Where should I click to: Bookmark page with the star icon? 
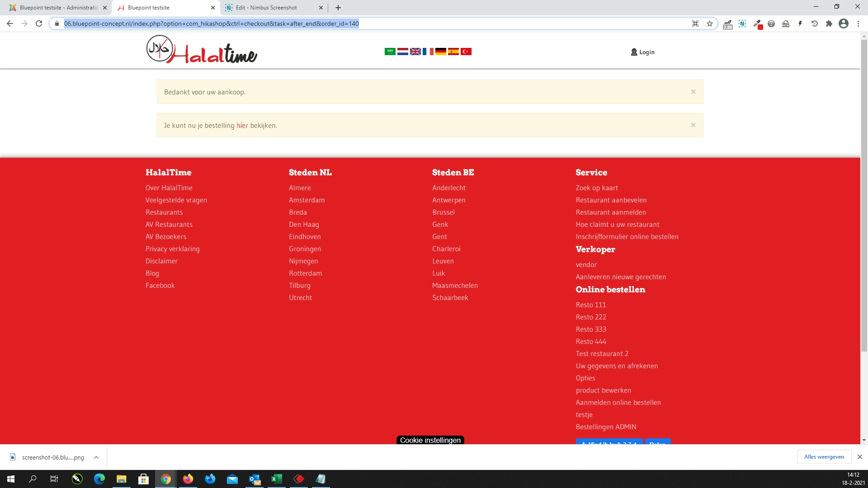[x=710, y=23]
